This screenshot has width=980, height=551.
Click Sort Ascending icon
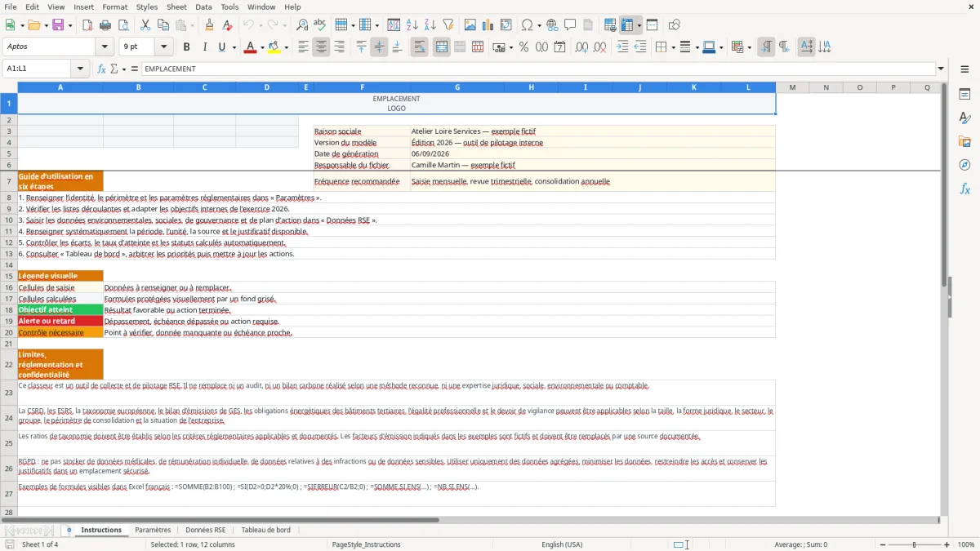(412, 25)
